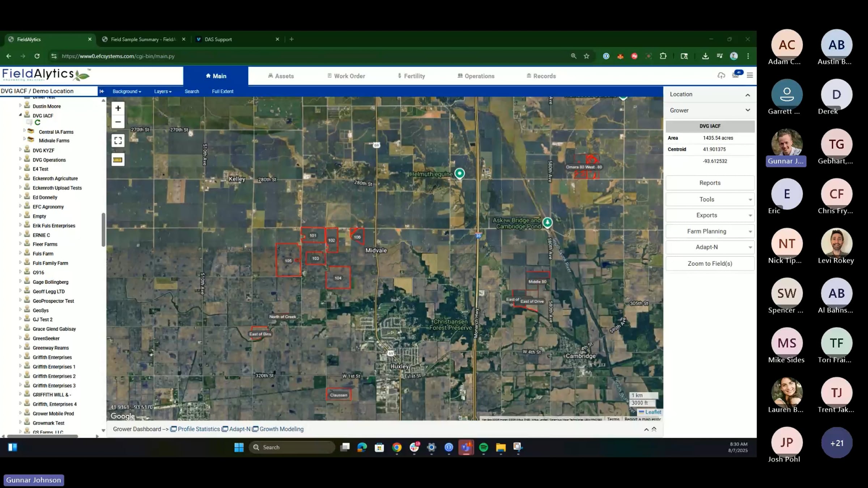The height and width of the screenshot is (488, 868).
Task: Expand the Grower section chevron
Action: point(748,110)
